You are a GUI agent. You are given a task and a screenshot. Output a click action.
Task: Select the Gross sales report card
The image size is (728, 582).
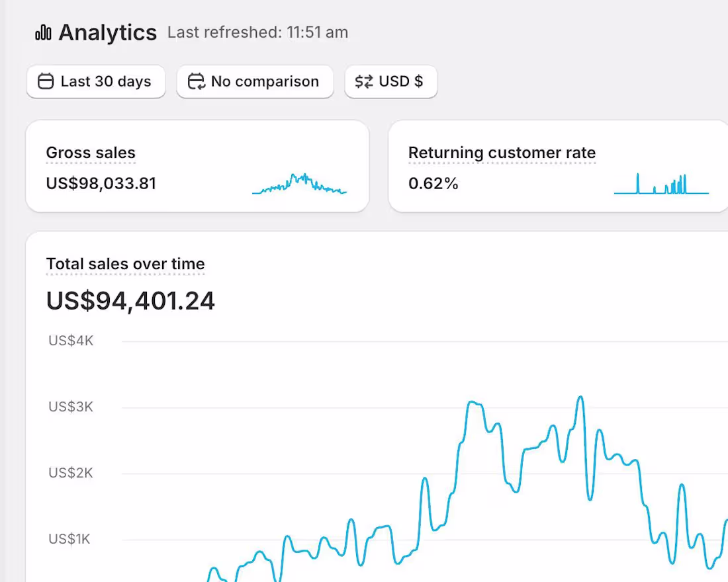197,165
